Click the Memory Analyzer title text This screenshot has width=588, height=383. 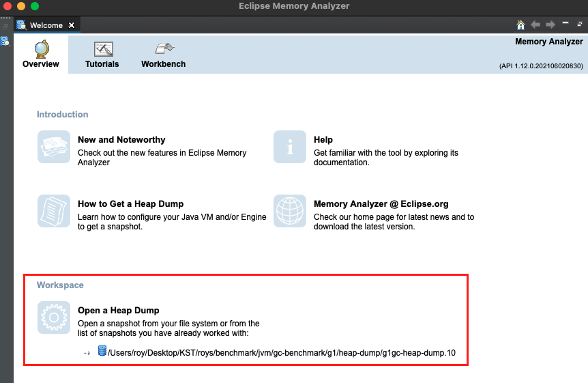[x=549, y=42]
